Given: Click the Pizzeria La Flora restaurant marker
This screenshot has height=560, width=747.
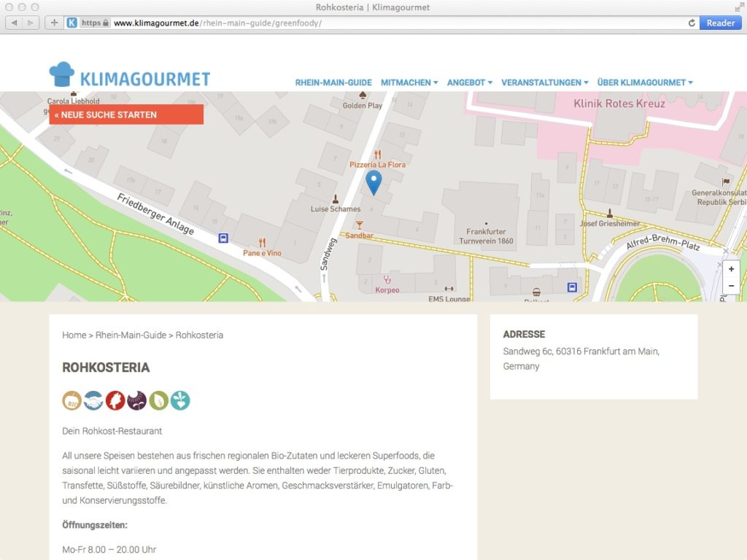Looking at the screenshot, I should coord(377,155).
